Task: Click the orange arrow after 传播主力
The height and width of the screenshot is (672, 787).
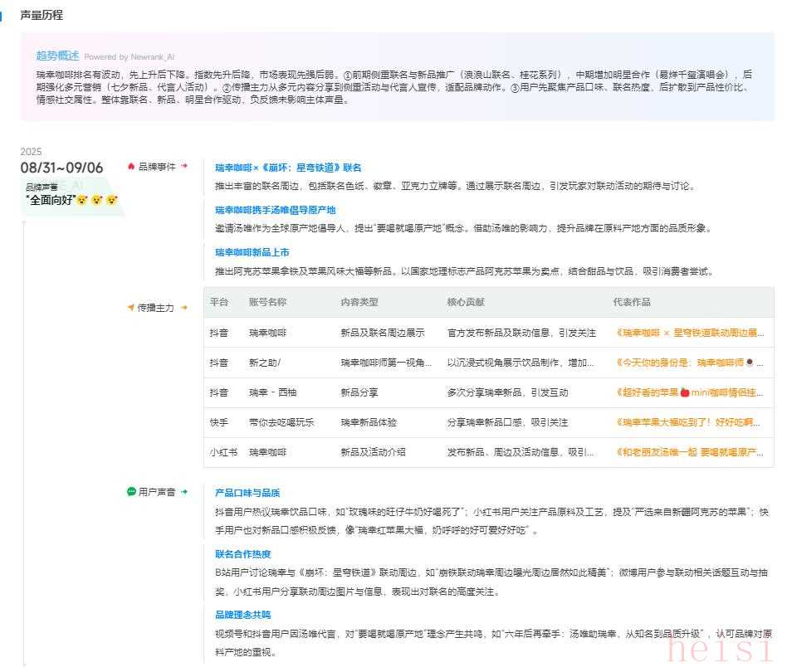Action: click(184, 308)
